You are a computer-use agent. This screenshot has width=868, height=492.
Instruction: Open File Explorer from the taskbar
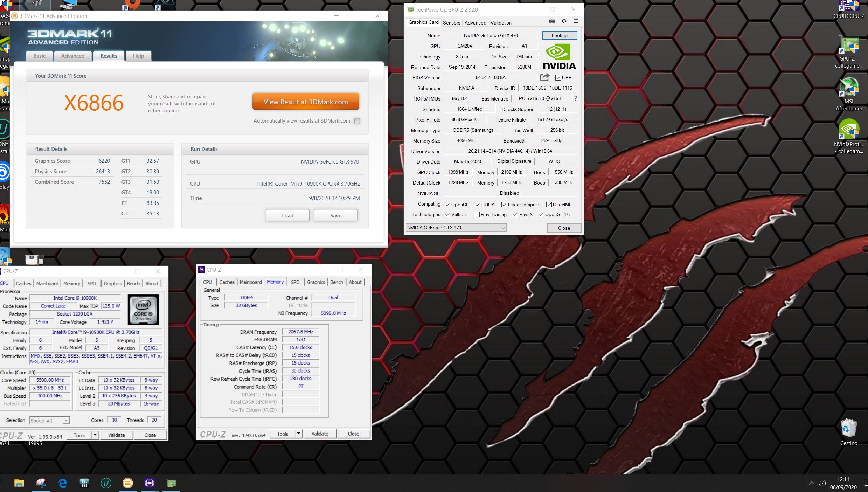(x=19, y=483)
